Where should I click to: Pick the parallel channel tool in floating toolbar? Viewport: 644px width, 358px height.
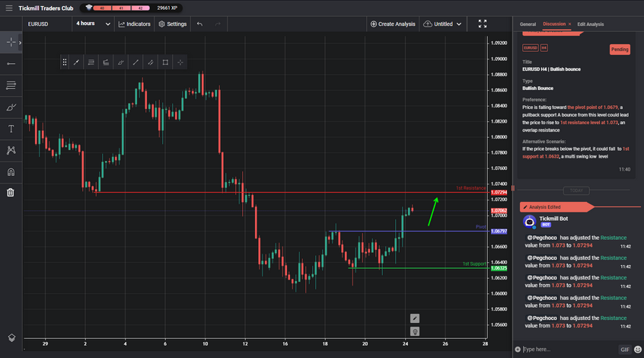click(x=150, y=62)
